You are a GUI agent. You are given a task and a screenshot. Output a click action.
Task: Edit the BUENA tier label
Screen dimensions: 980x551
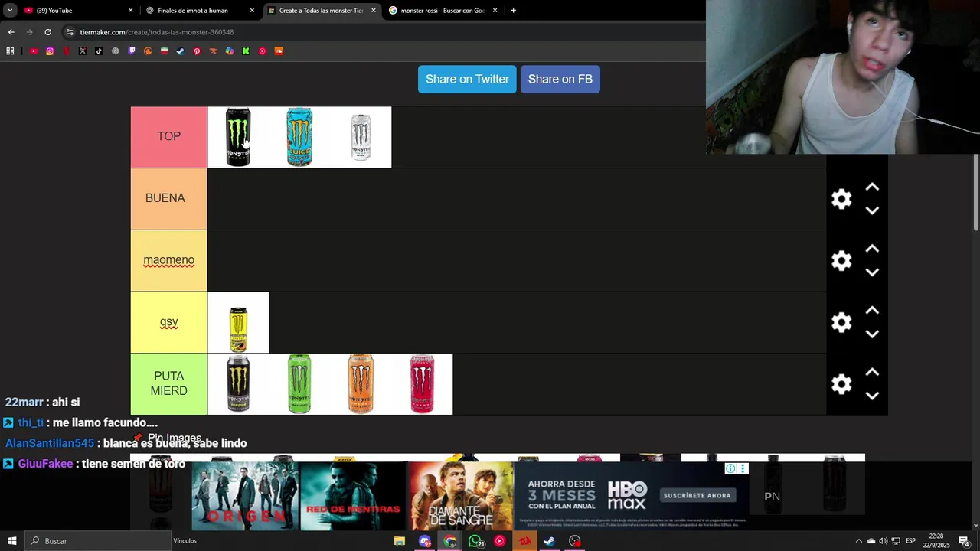165,198
